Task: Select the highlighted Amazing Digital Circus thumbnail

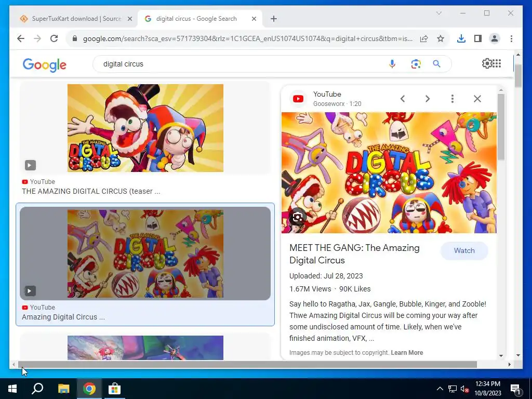Action: point(145,254)
